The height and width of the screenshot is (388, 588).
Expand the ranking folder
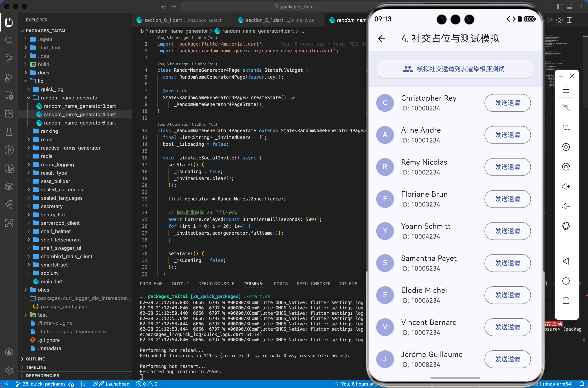click(49, 131)
